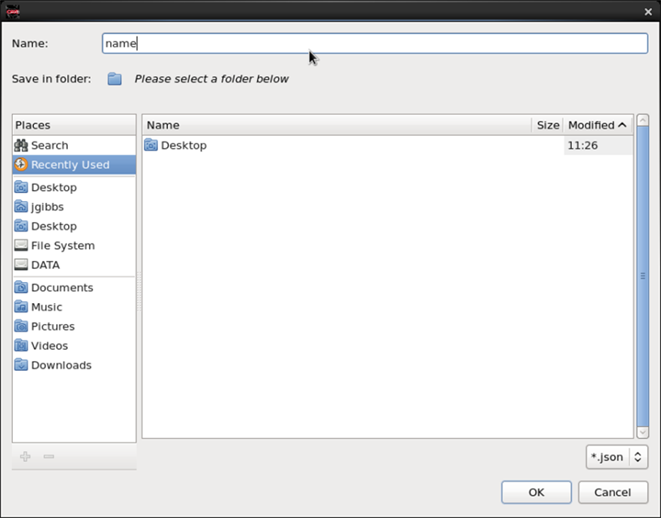Image resolution: width=661 pixels, height=518 pixels.
Task: Click the scrollbar up arrow
Action: tap(643, 121)
